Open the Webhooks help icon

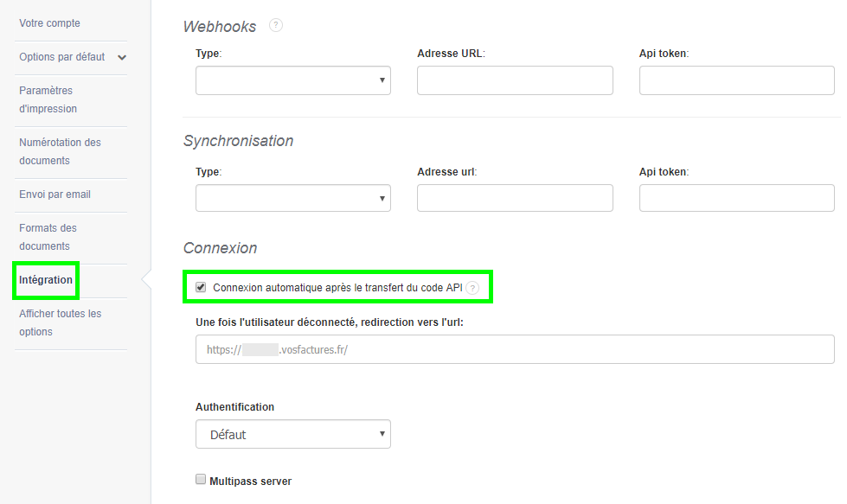[275, 26]
